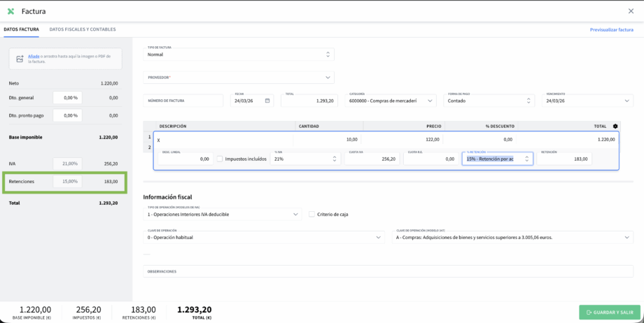Open table settings gear next to Total column

coord(615,127)
